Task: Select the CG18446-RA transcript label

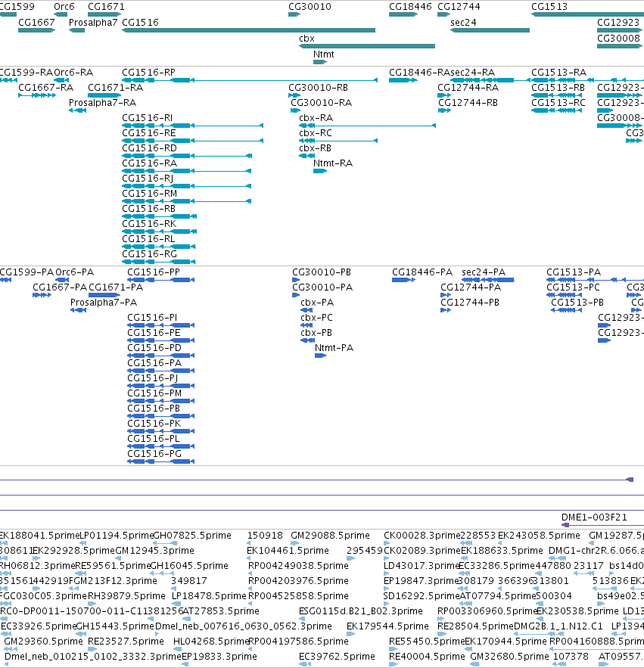Action: [419, 73]
